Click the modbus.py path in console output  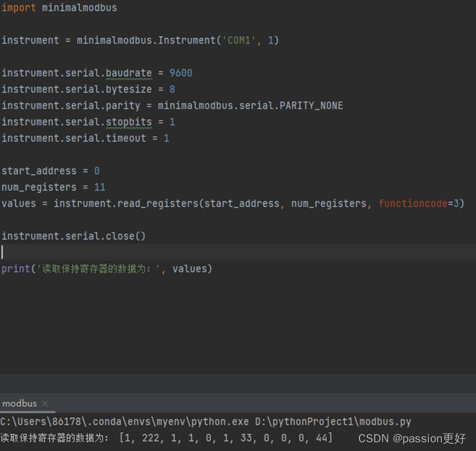(333, 421)
